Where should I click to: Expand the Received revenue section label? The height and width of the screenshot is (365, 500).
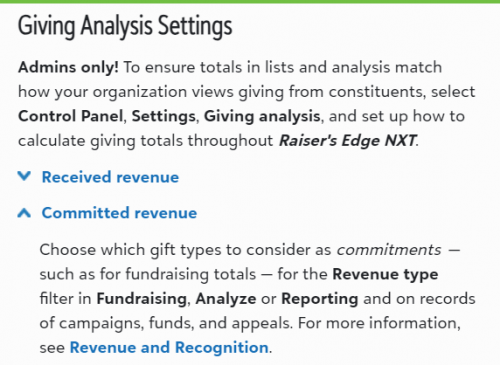click(x=110, y=177)
